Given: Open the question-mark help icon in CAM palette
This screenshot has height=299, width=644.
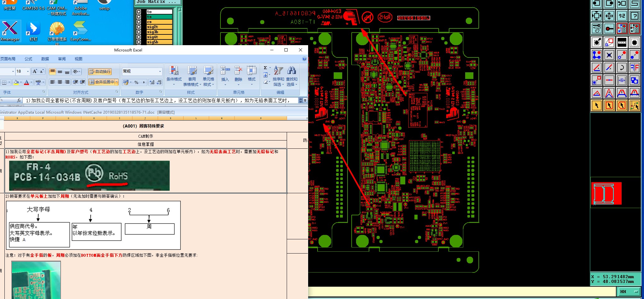Looking at the screenshot, I should click(634, 15).
